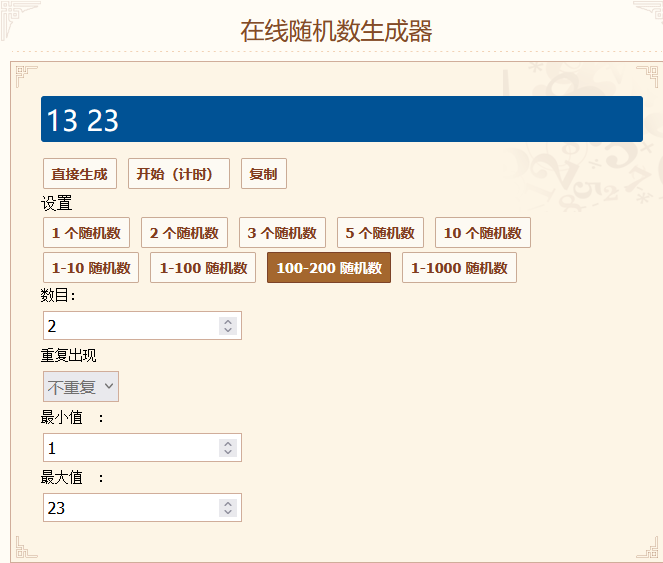This screenshot has width=663, height=563.
Task: Click the 直接生成 button
Action: (x=79, y=173)
